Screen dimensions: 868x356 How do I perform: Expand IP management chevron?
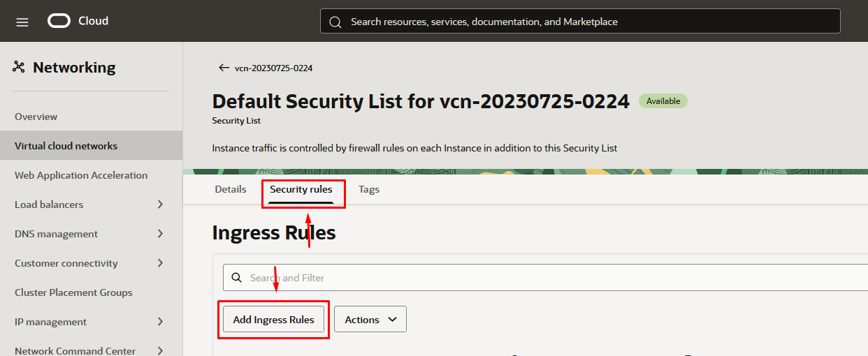[160, 322]
